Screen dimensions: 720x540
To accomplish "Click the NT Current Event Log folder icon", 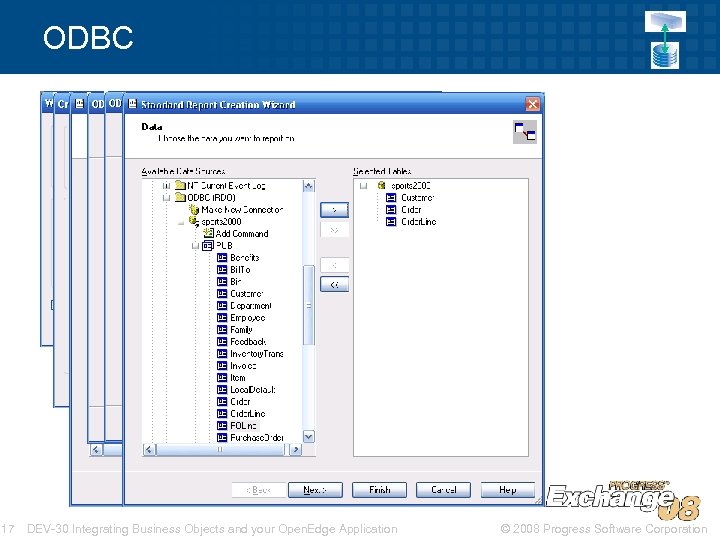I will tap(180, 186).
